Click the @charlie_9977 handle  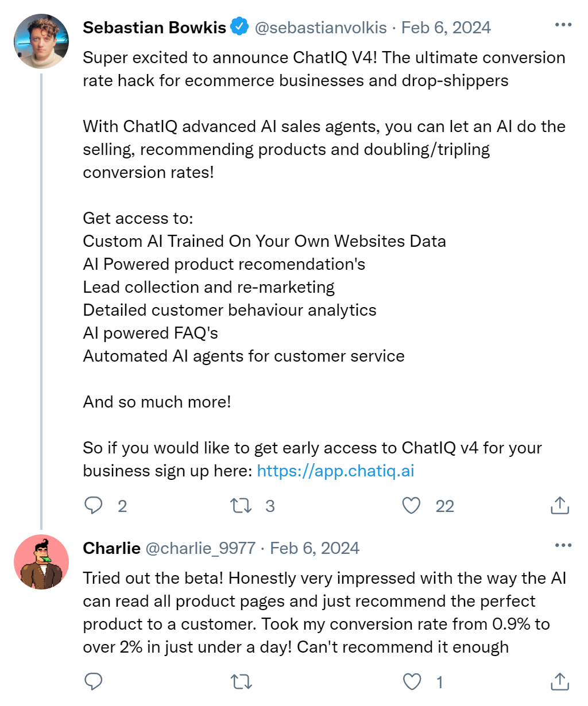(200, 548)
